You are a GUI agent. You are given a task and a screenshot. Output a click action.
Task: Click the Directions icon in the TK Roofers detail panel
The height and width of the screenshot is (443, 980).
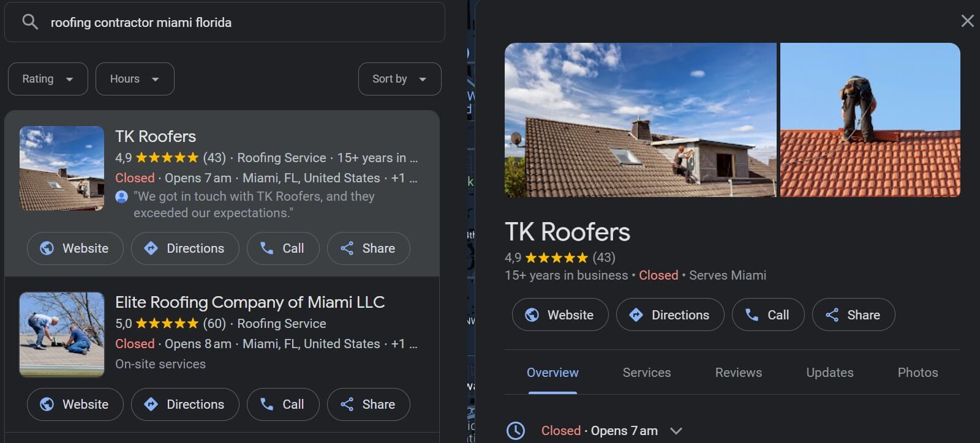[x=636, y=315]
